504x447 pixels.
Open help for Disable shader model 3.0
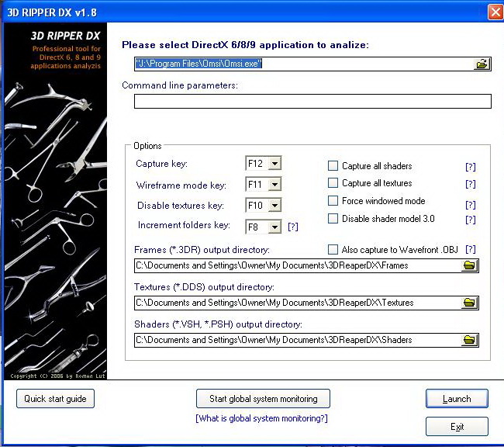coord(470,220)
